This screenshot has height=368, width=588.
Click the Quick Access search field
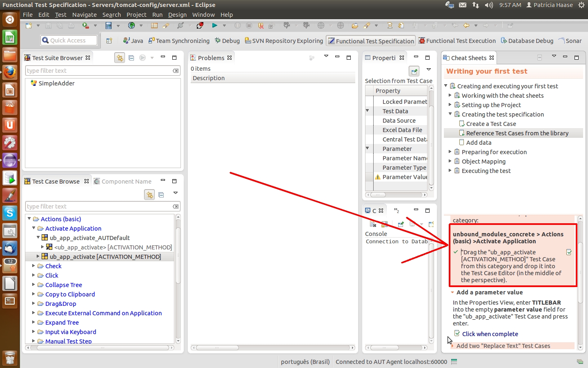(69, 40)
